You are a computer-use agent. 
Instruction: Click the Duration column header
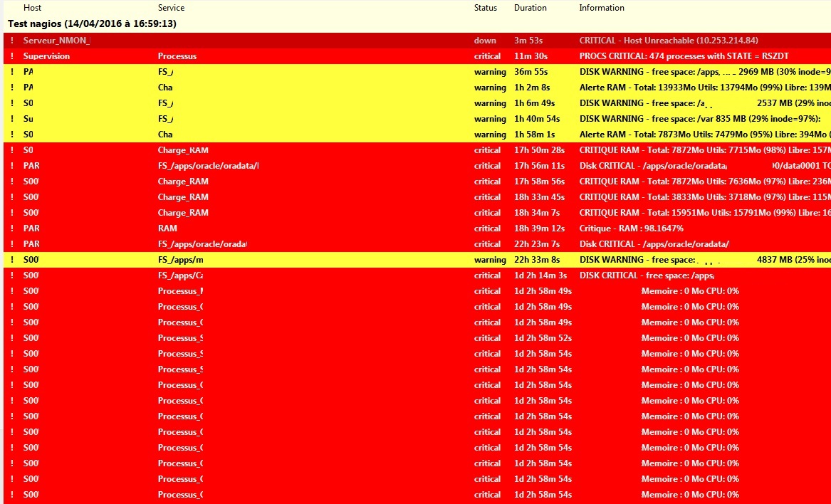tap(531, 8)
